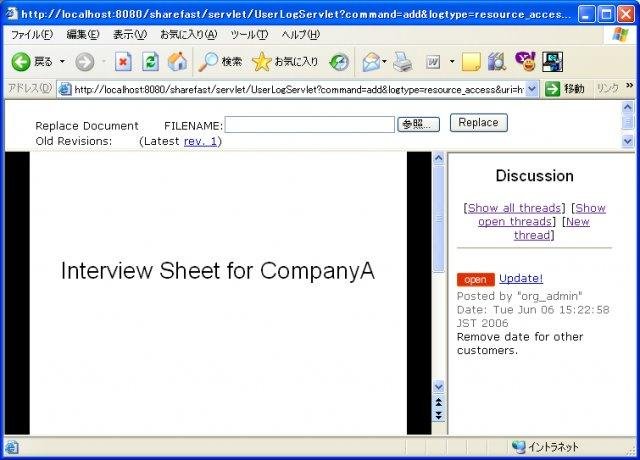Open the Back history dropdown arrow
This screenshot has height=460, width=640.
tap(62, 62)
